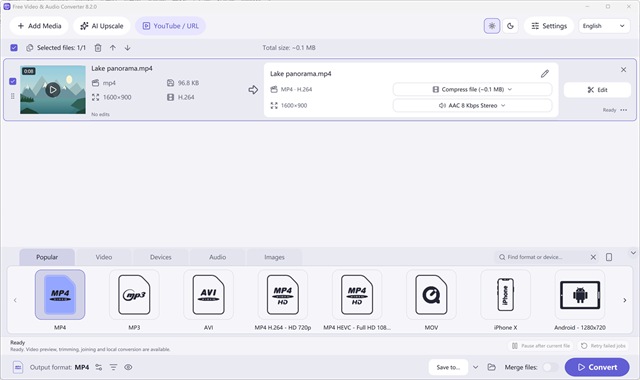Viewport: 640px width, 380px height.
Task: Select the MP4 H.264 HD 720p format icon
Action: pos(283,295)
